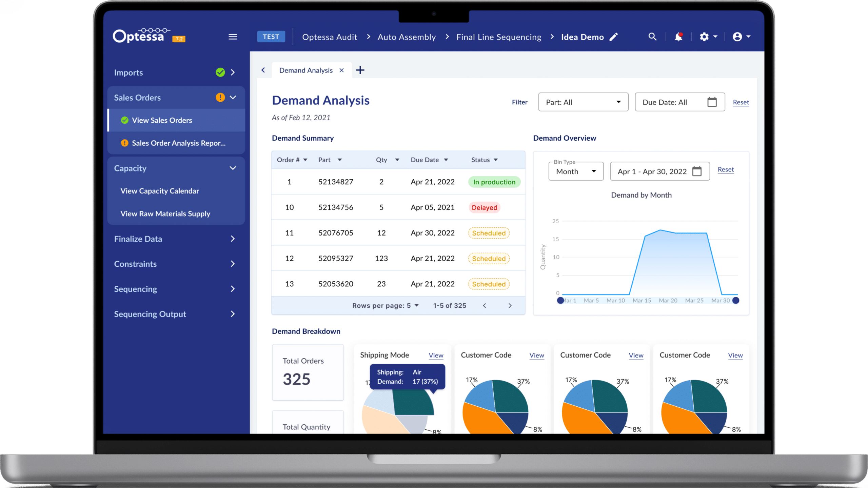868x488 pixels.
Task: Click the Shipping Mode View link
Action: pos(436,355)
